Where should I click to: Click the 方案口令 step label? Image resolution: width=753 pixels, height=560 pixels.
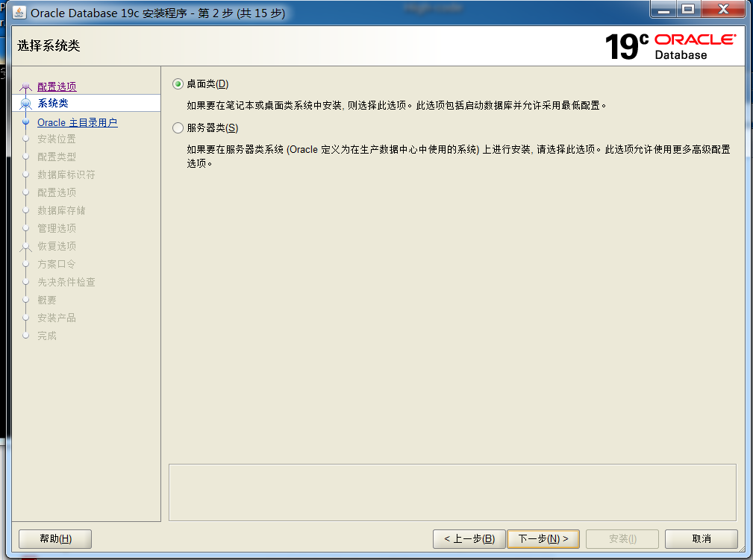click(x=57, y=265)
